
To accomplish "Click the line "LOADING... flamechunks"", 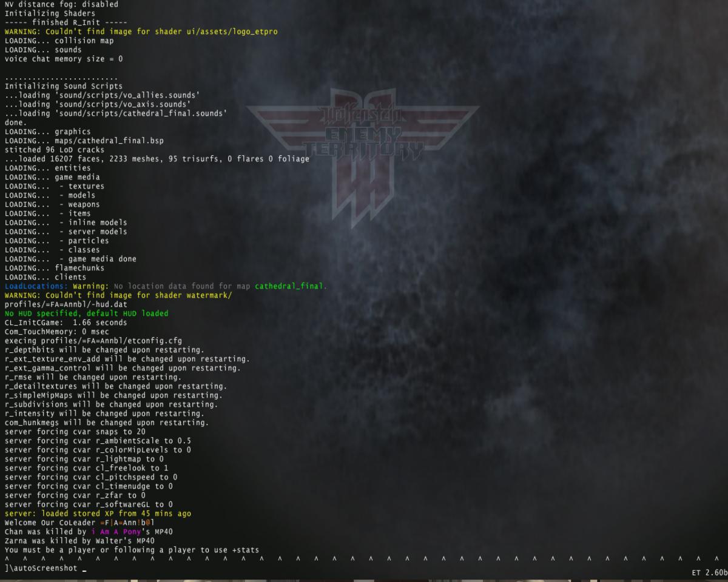I will (54, 268).
